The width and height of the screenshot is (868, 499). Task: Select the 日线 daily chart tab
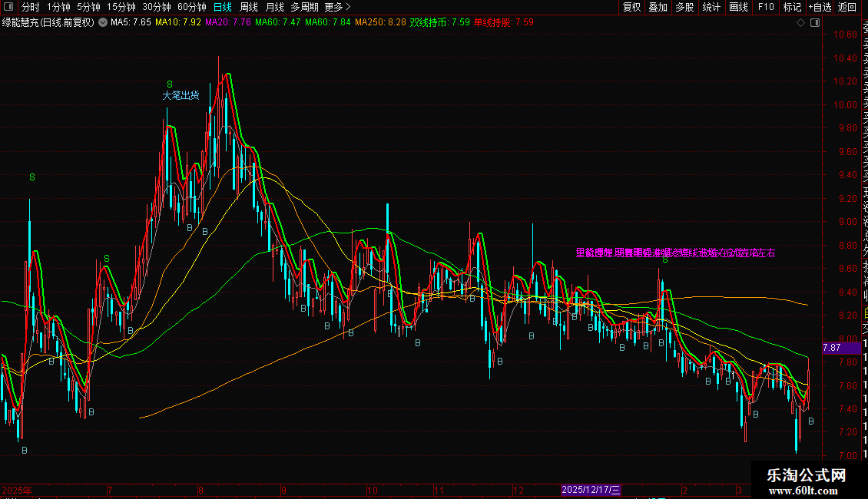(223, 7)
